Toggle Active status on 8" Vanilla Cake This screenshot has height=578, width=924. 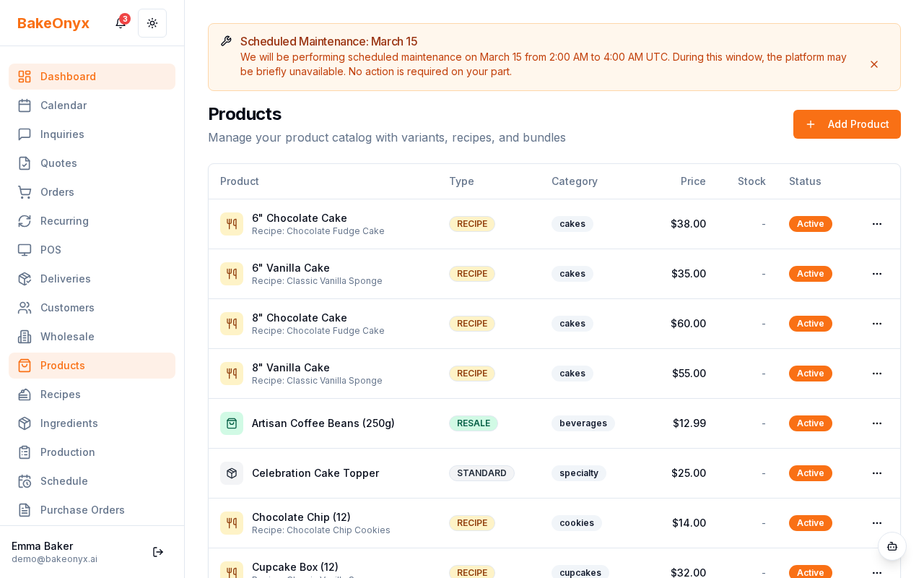[810, 374]
